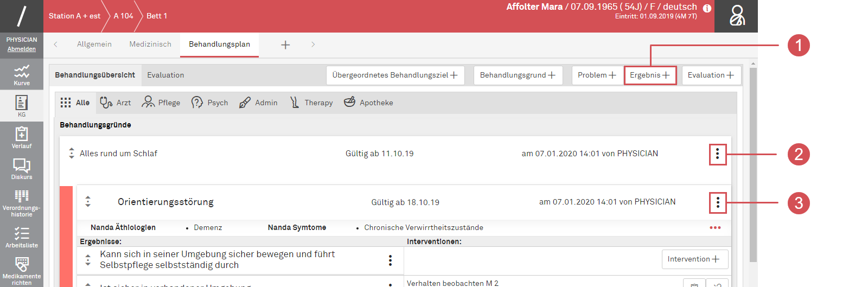This screenshot has width=868, height=287.
Task: Reorder handle of 'Kann sich in seiner Umgebung'
Action: 88,260
